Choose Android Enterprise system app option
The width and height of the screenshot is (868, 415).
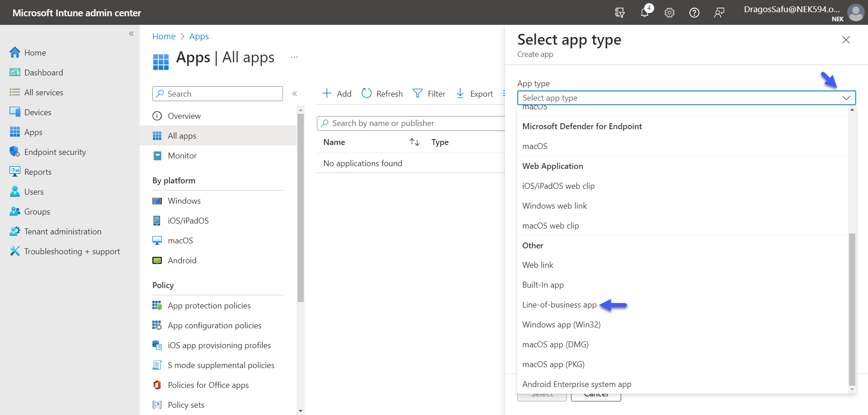(x=683, y=384)
